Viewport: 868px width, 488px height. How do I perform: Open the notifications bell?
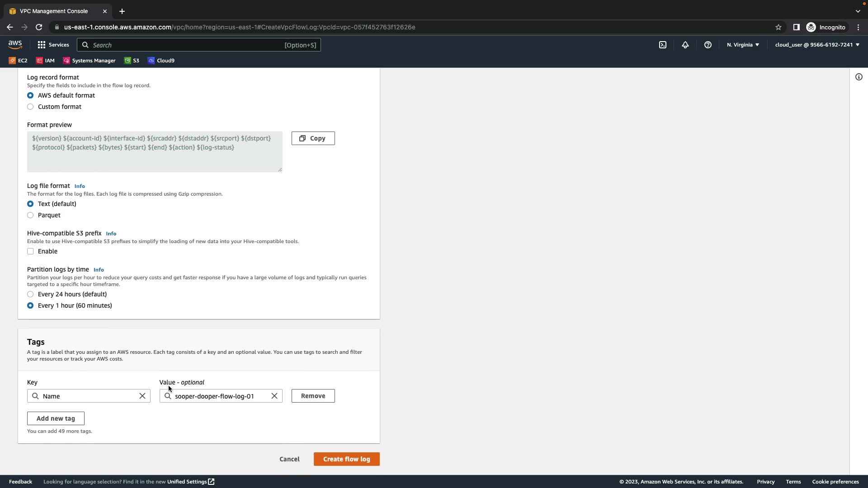[685, 45]
